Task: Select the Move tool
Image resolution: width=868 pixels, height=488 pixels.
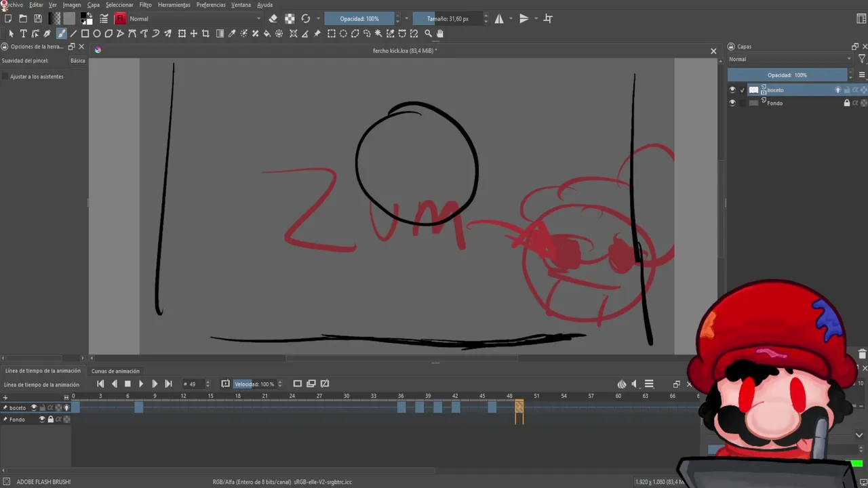Action: pyautogui.click(x=193, y=33)
